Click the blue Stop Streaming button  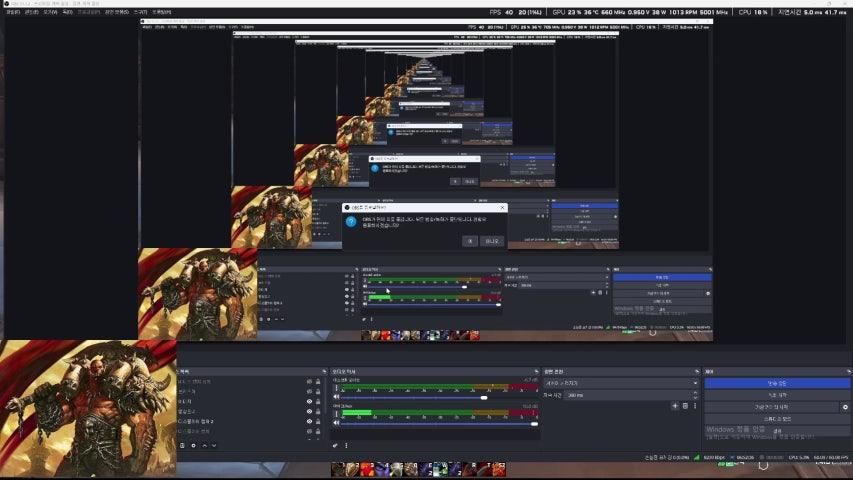[777, 383]
